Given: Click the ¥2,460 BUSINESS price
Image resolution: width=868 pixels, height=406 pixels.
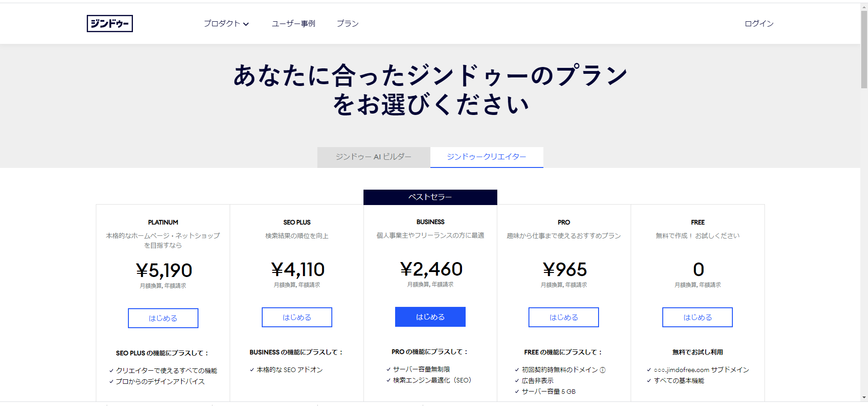Looking at the screenshot, I should point(431,269).
